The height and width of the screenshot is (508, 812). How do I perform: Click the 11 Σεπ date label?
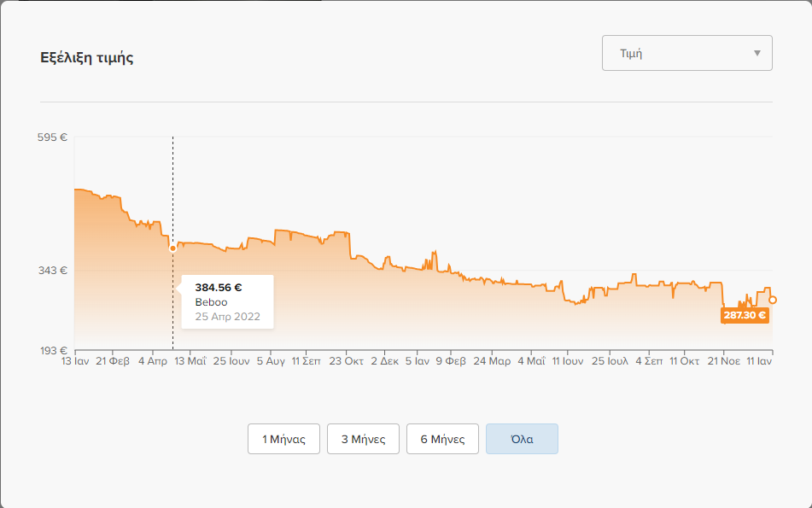pyautogui.click(x=306, y=361)
